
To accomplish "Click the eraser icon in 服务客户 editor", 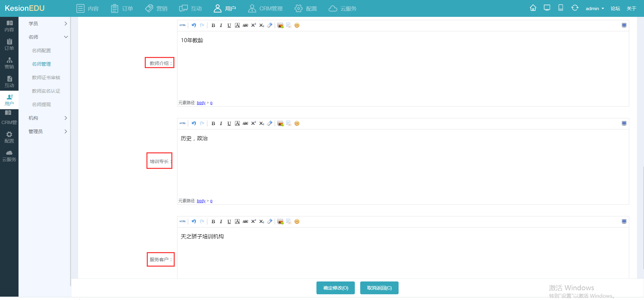I will coord(270,221).
